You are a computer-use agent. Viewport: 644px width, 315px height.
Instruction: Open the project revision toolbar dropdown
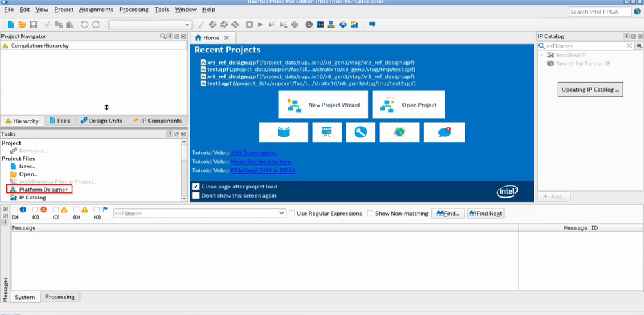pos(187,25)
